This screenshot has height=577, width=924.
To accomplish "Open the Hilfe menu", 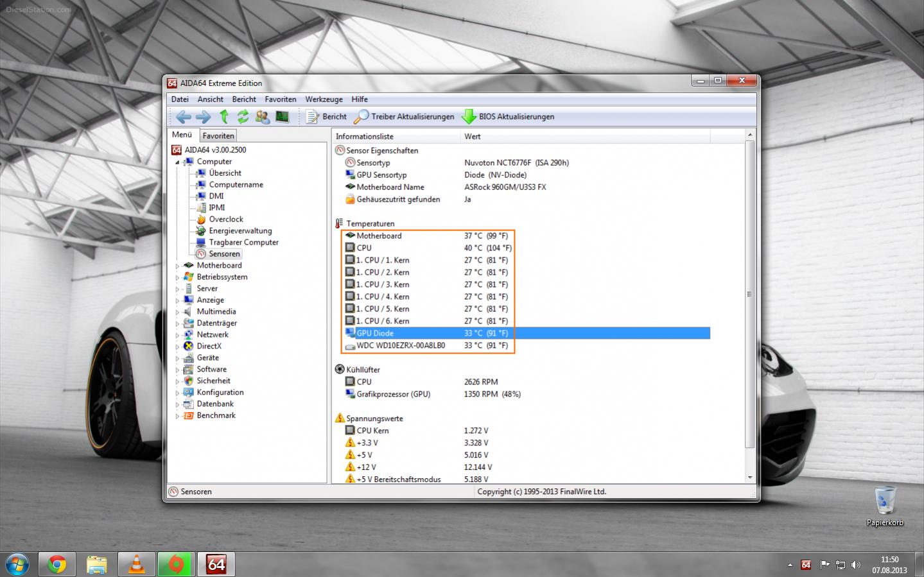I will [360, 99].
